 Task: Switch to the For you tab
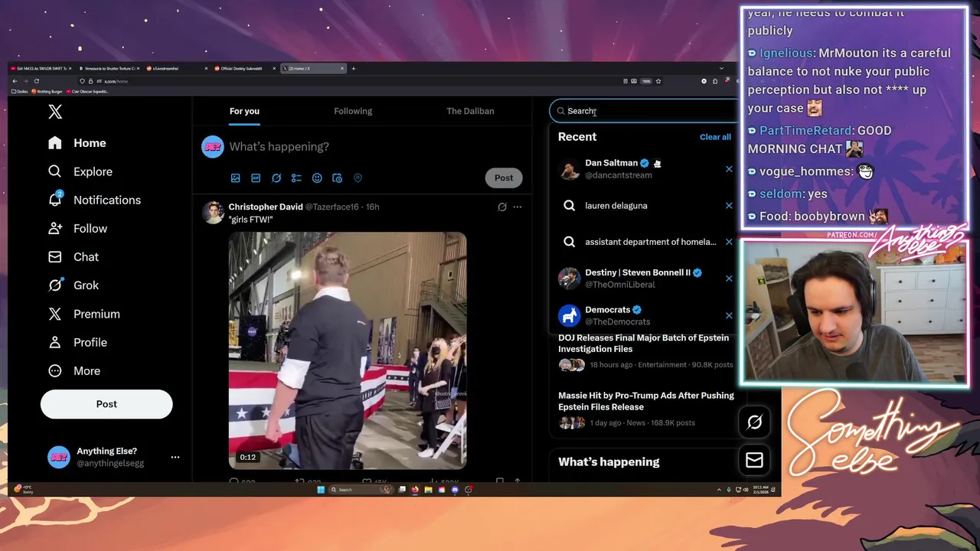pos(244,111)
